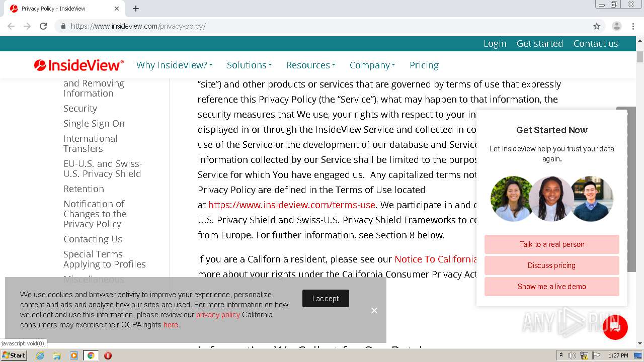Reload the page with the refresh icon
Image resolution: width=644 pixels, height=362 pixels.
coord(43,26)
